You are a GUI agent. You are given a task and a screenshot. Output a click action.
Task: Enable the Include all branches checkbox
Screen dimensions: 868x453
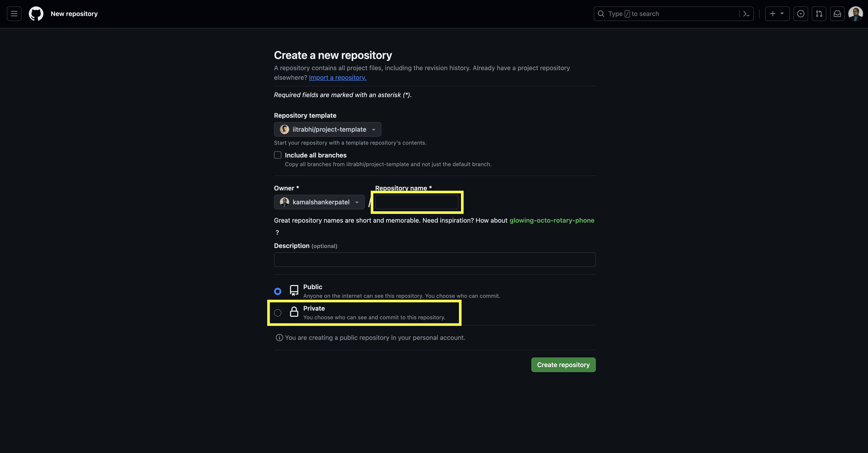point(278,155)
